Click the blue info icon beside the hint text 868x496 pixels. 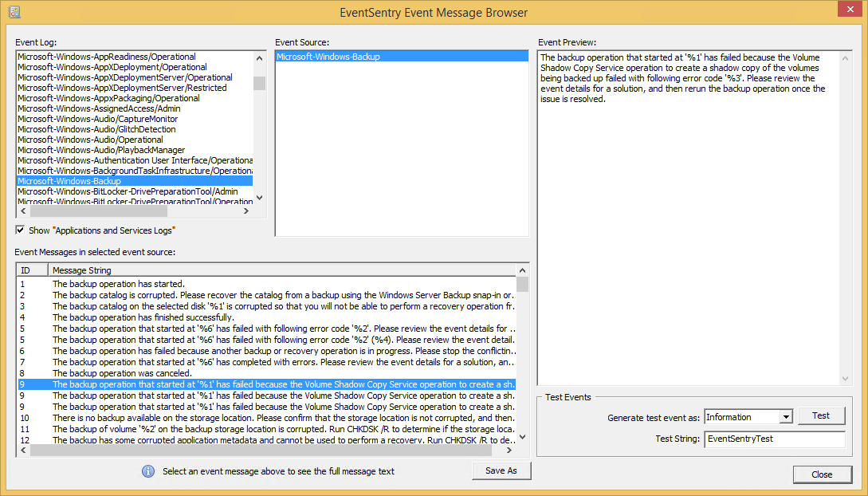pyautogui.click(x=147, y=471)
